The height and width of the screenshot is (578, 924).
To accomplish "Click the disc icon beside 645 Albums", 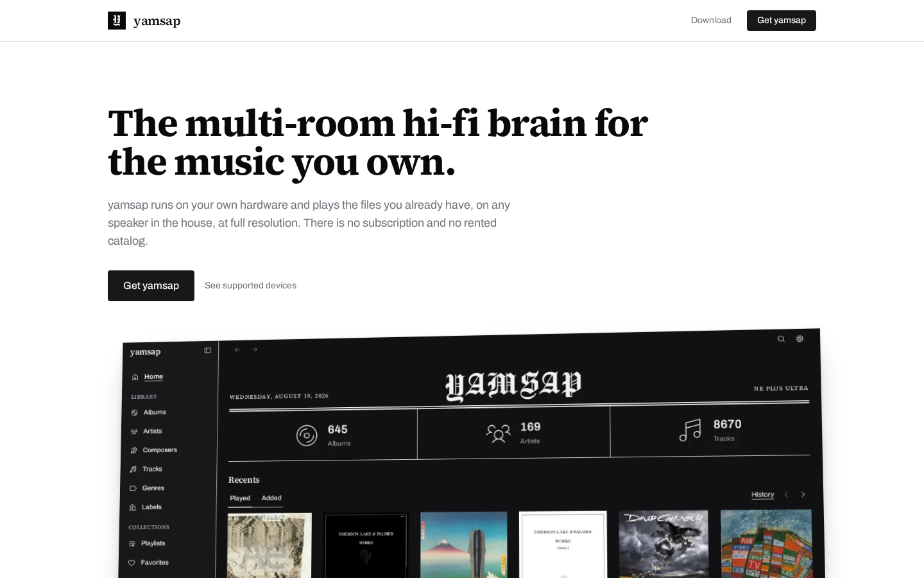I will coord(307,435).
